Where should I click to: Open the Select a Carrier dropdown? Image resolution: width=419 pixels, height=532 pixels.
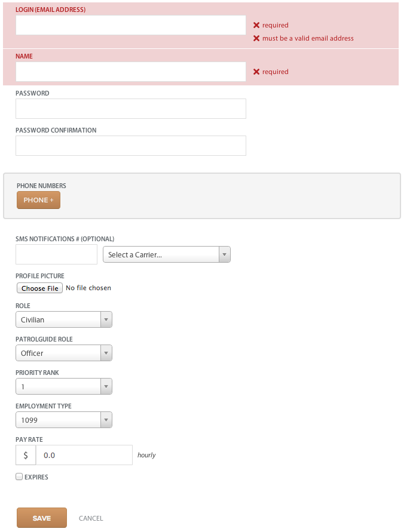coord(167,254)
